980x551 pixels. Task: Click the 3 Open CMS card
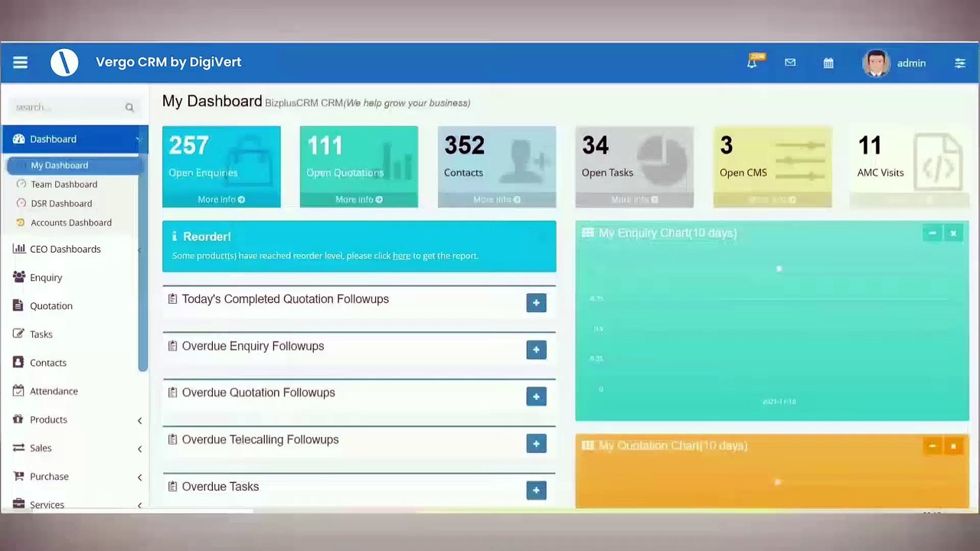[x=773, y=167]
